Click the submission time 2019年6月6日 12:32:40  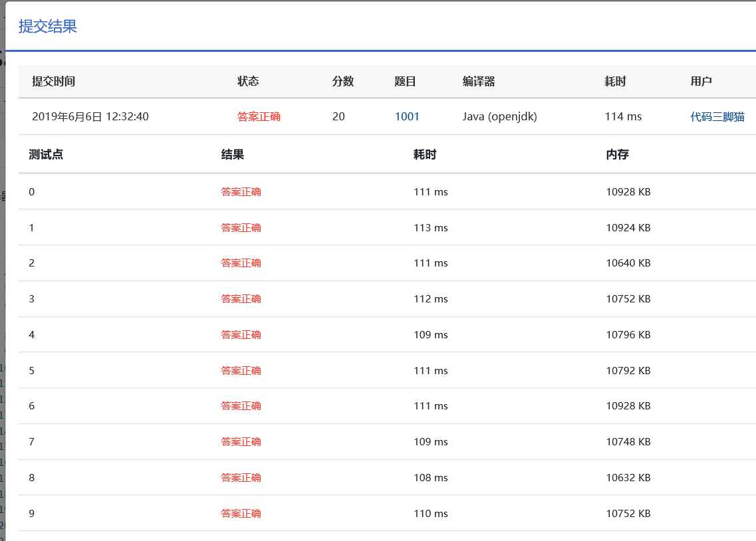point(90,116)
